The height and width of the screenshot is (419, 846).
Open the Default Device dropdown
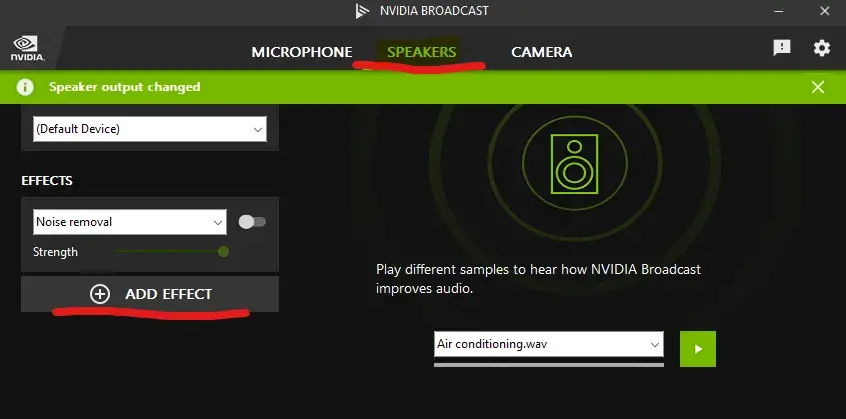[149, 129]
